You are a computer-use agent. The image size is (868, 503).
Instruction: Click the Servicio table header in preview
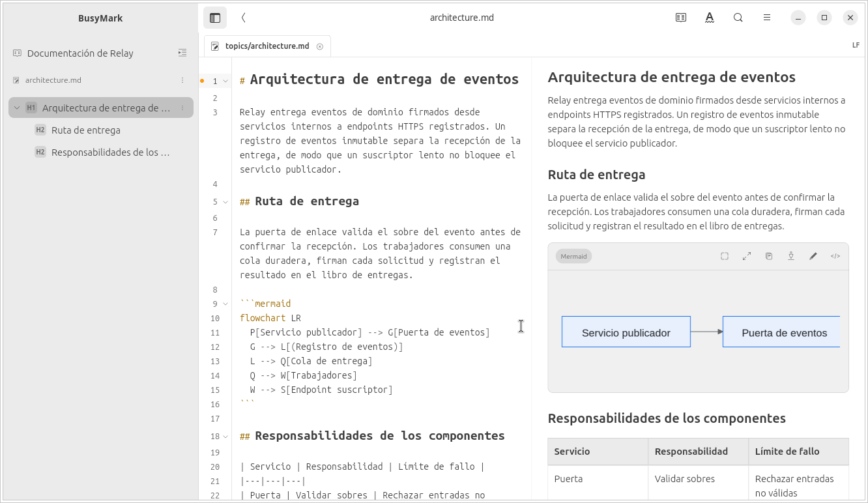click(x=598, y=451)
